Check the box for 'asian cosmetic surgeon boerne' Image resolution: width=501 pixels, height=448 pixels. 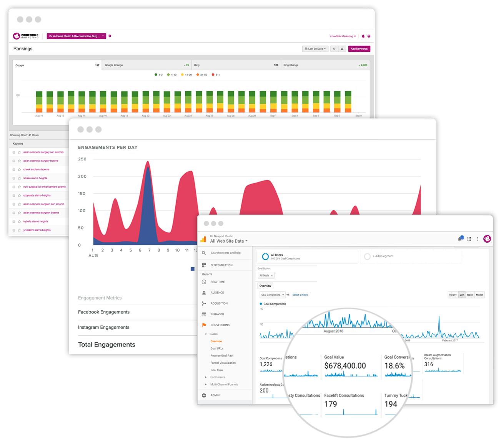tap(14, 213)
